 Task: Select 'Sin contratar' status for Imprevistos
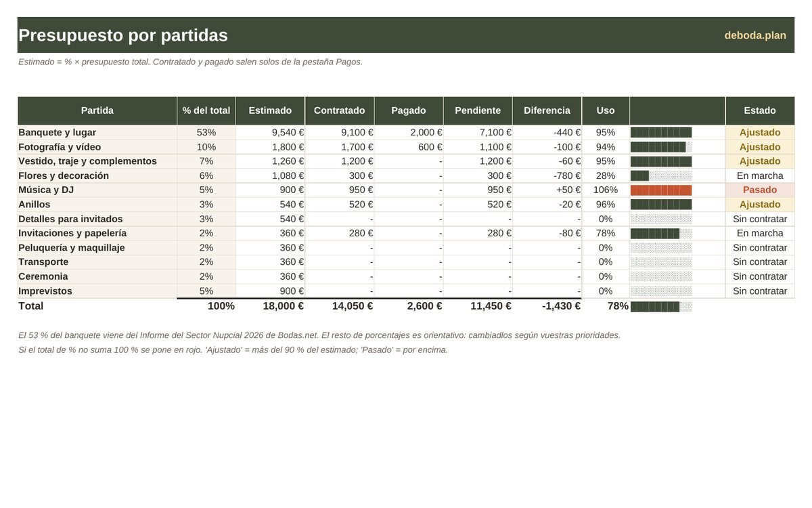click(x=760, y=291)
